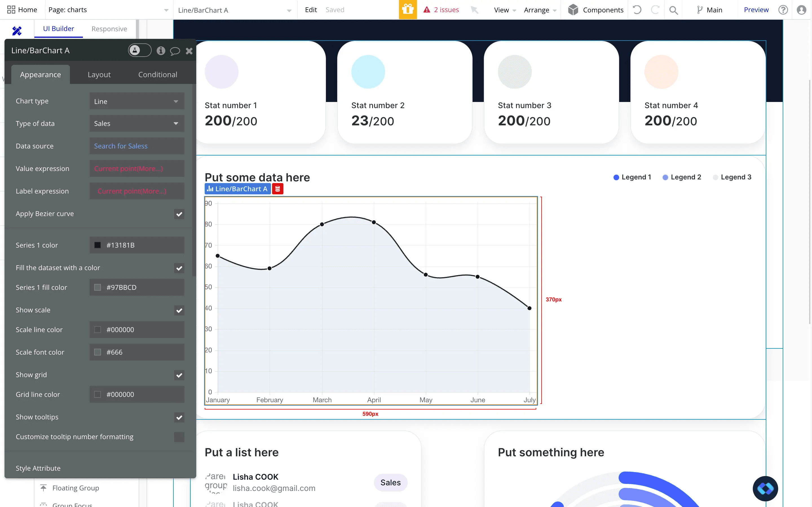The width and height of the screenshot is (812, 507).
Task: Disable Show grid for the chart
Action: pyautogui.click(x=179, y=375)
